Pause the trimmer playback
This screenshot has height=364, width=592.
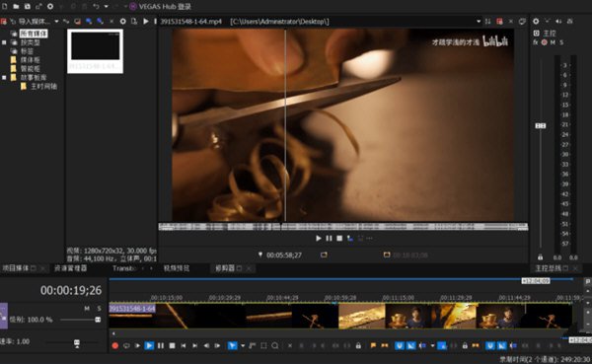point(329,239)
